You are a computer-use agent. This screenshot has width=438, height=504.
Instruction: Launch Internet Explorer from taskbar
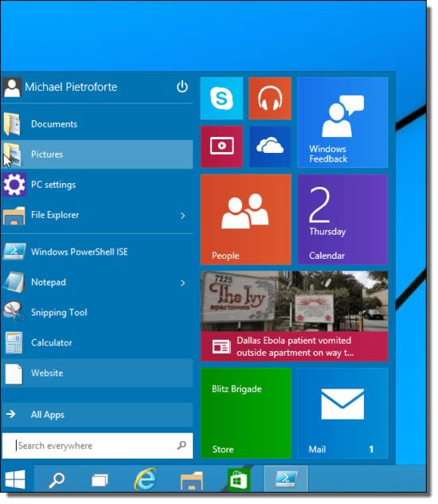(146, 479)
